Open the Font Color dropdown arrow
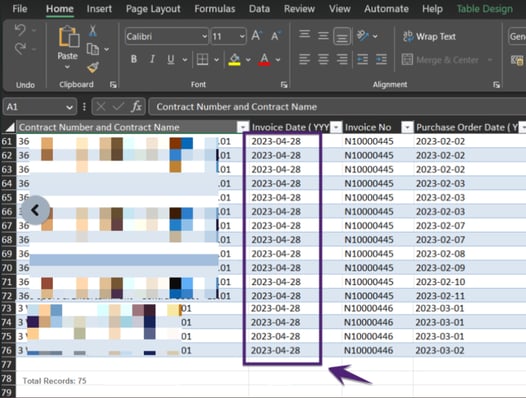The image size is (526, 398). 278,60
